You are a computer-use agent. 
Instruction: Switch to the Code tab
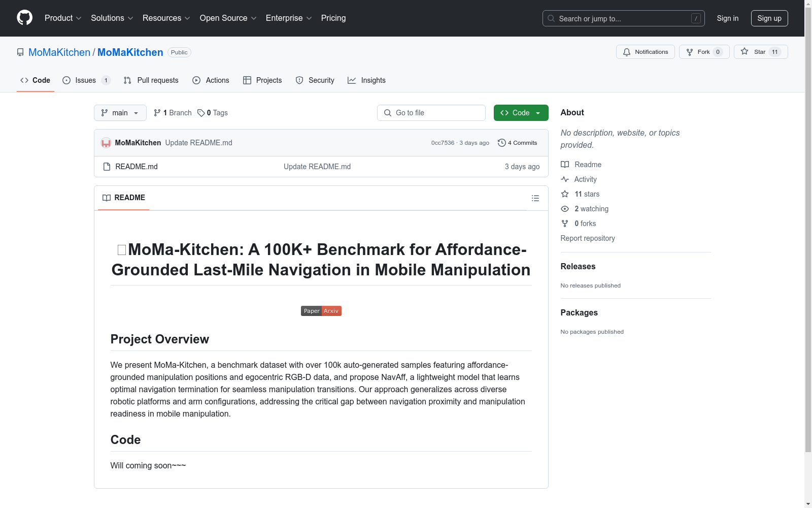coord(36,80)
